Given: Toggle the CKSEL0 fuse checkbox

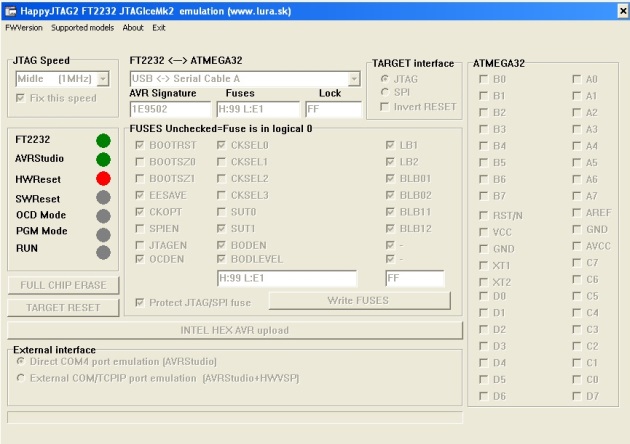Looking at the screenshot, I should coord(221,145).
